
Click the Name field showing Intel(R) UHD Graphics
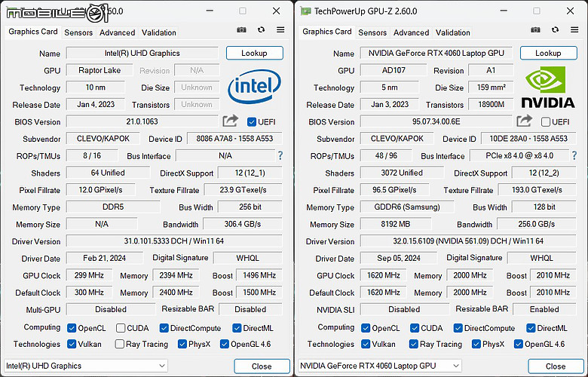tap(142, 53)
